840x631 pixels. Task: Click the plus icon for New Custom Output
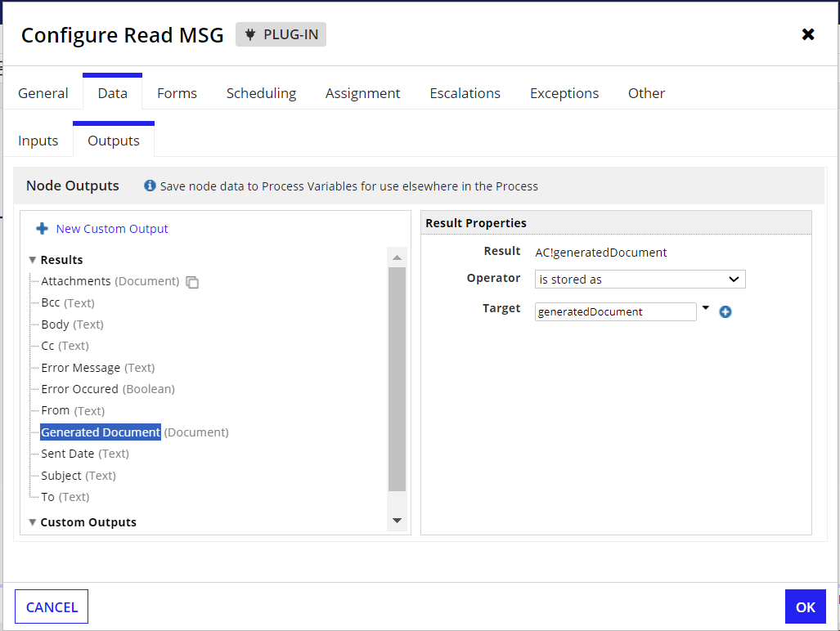[43, 229]
